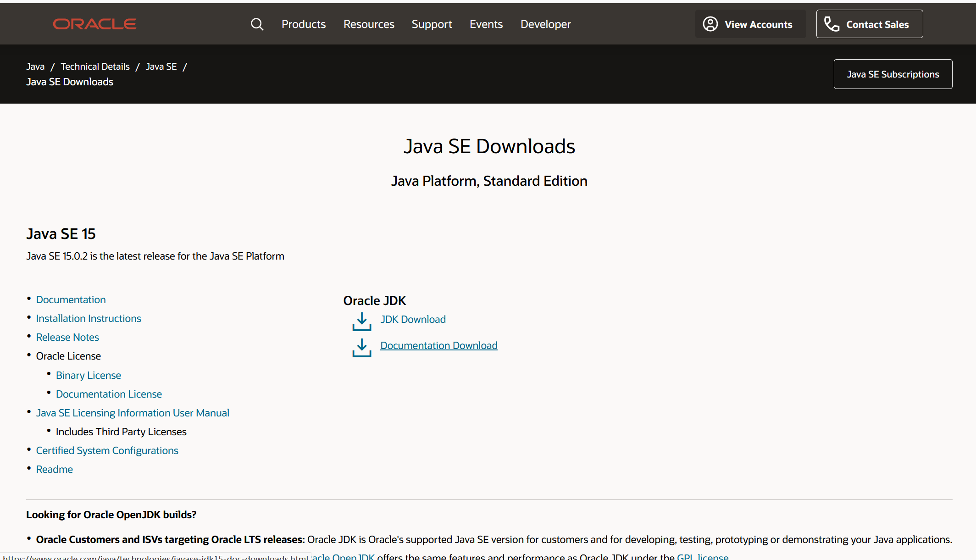Click the Readme link
The image size is (976, 560).
point(54,469)
